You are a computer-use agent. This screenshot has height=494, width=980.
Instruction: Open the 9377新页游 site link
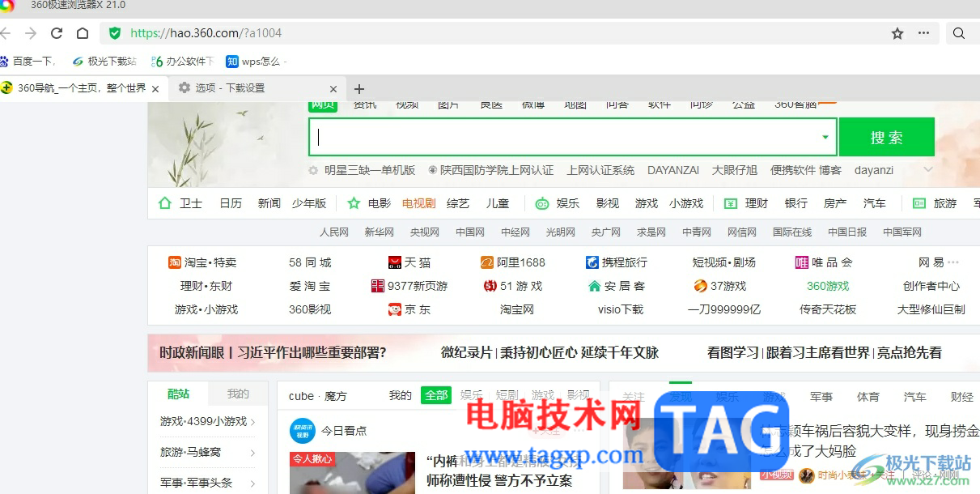pos(409,286)
